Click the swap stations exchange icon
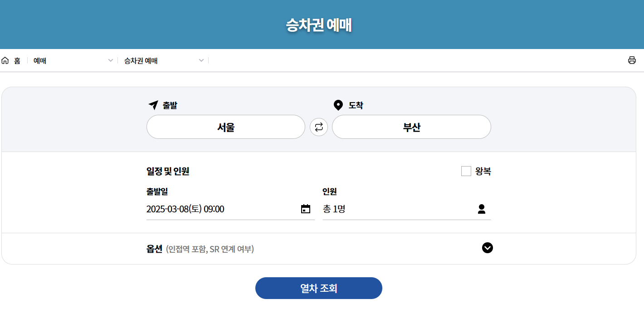Viewport: 644px width, 309px height. (319, 127)
